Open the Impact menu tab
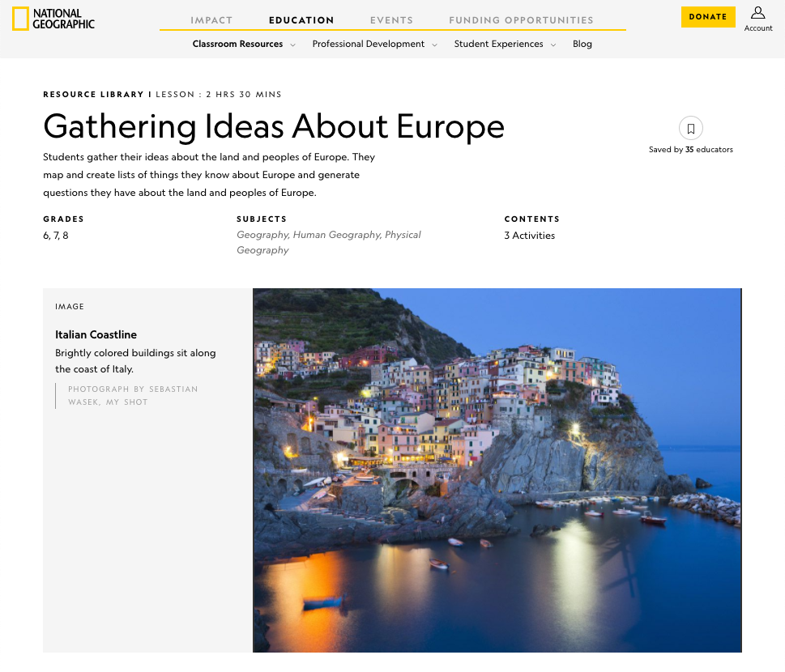This screenshot has width=785, height=672. coord(211,20)
